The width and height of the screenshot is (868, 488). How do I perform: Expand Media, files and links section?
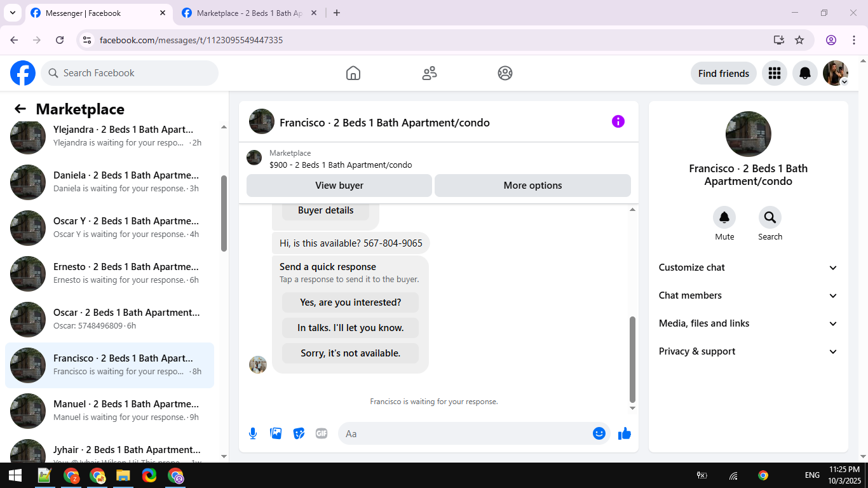[748, 323]
